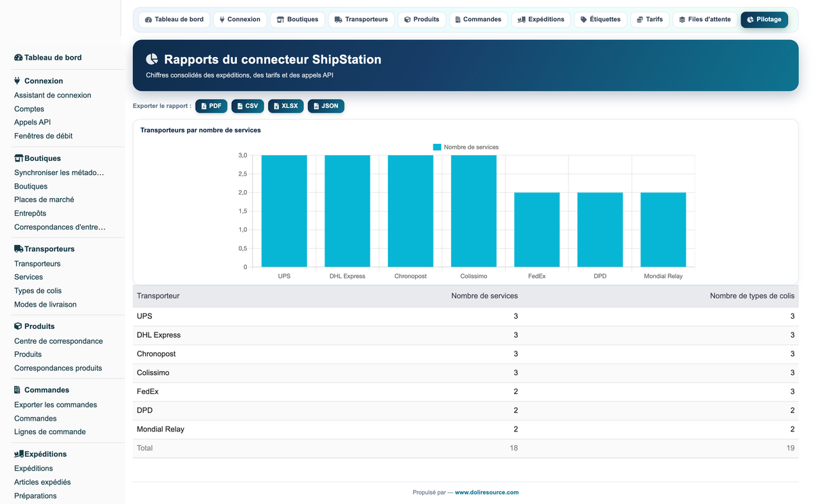
Task: Click the truck icon in the top Transporteurs tab
Action: tap(339, 20)
